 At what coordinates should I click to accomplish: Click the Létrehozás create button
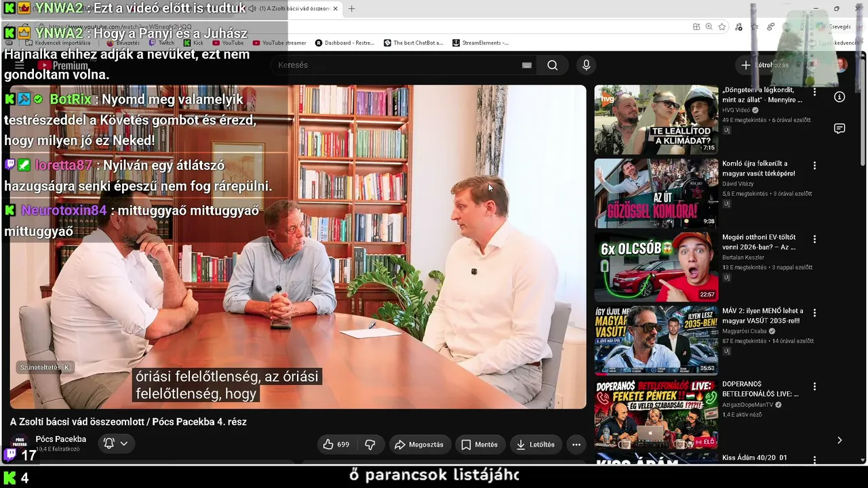[x=765, y=65]
